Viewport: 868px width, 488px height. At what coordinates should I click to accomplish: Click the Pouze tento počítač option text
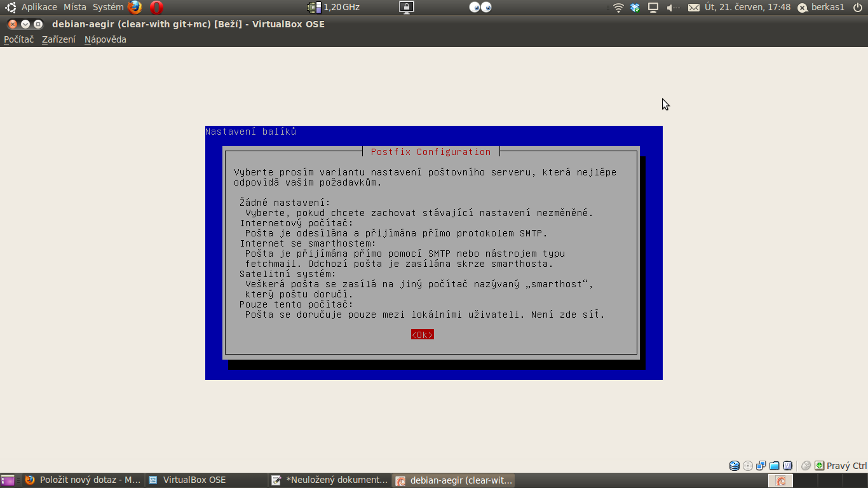(296, 304)
